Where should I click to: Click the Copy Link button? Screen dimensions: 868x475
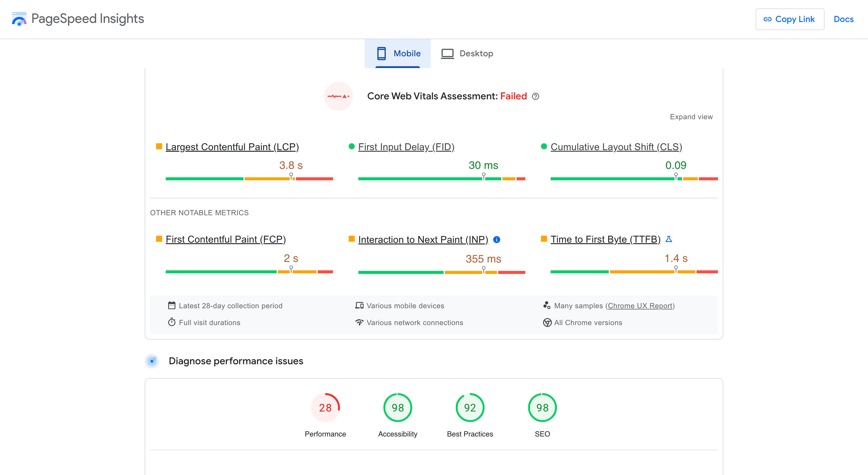790,19
